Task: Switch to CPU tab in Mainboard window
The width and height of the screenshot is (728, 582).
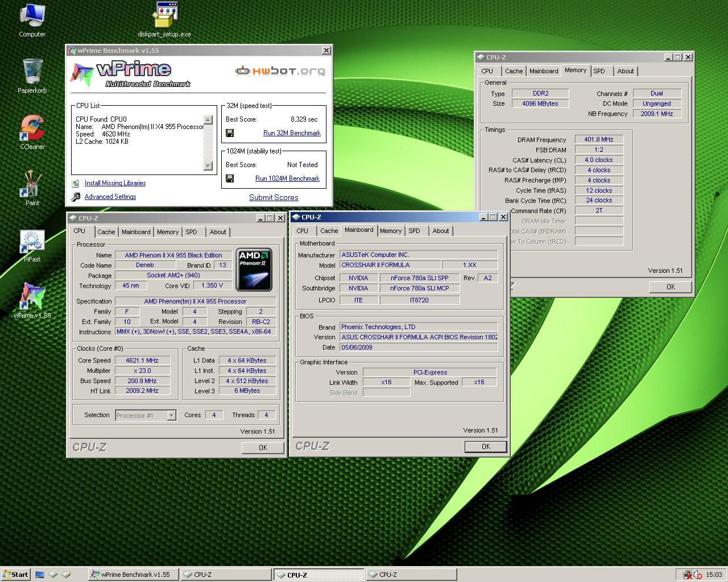Action: pos(303,231)
